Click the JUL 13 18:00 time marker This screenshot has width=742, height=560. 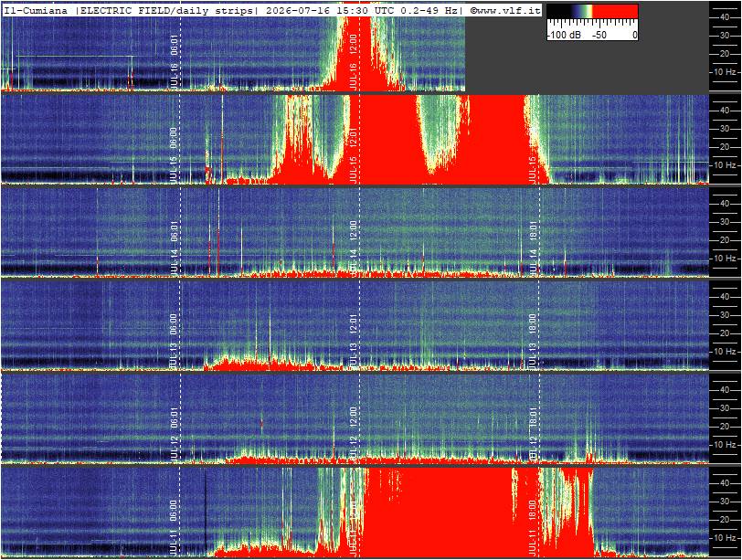coord(533,341)
